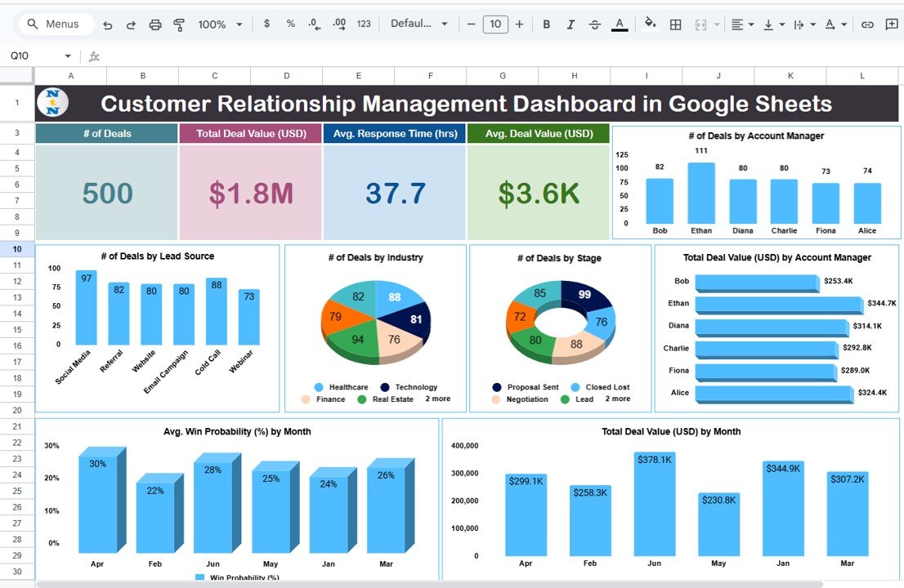This screenshot has width=904, height=588.
Task: Decrease font size with minus button
Action: tap(471, 24)
